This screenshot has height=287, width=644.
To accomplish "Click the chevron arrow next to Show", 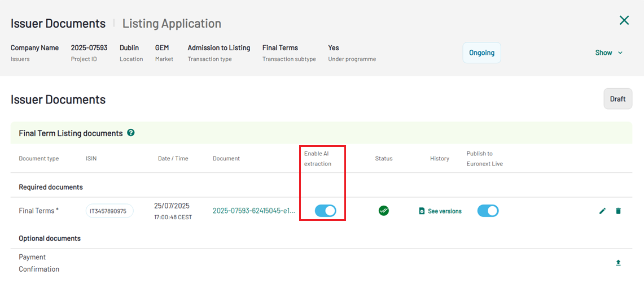I will 620,53.
